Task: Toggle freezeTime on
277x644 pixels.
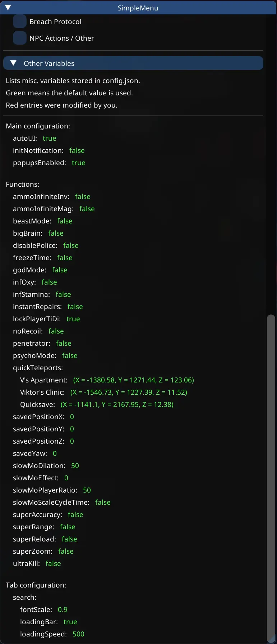Action: [x=65, y=258]
